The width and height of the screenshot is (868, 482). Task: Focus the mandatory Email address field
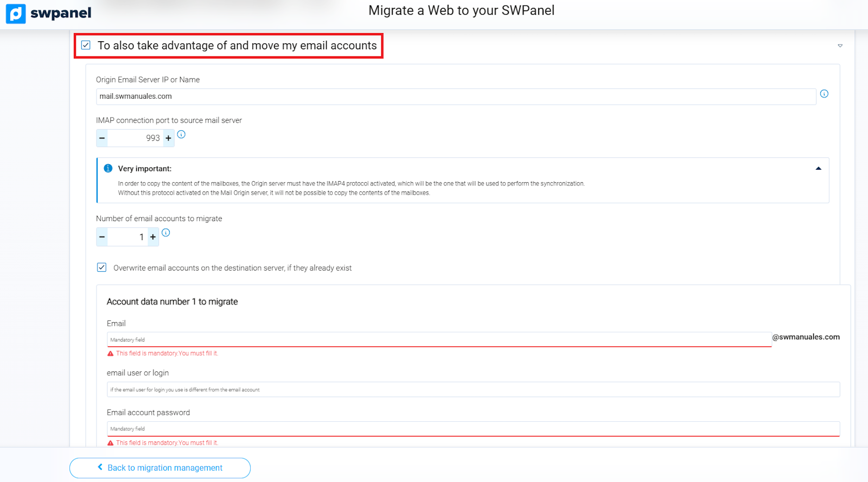[438, 339]
